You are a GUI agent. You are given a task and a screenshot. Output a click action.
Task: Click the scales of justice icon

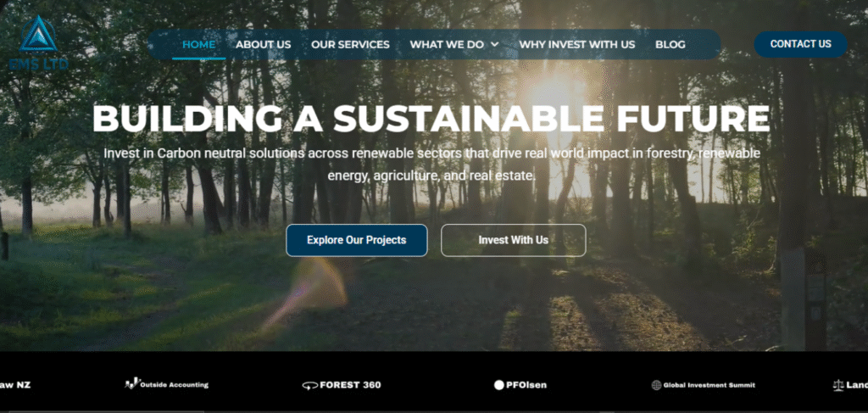pyautogui.click(x=838, y=385)
